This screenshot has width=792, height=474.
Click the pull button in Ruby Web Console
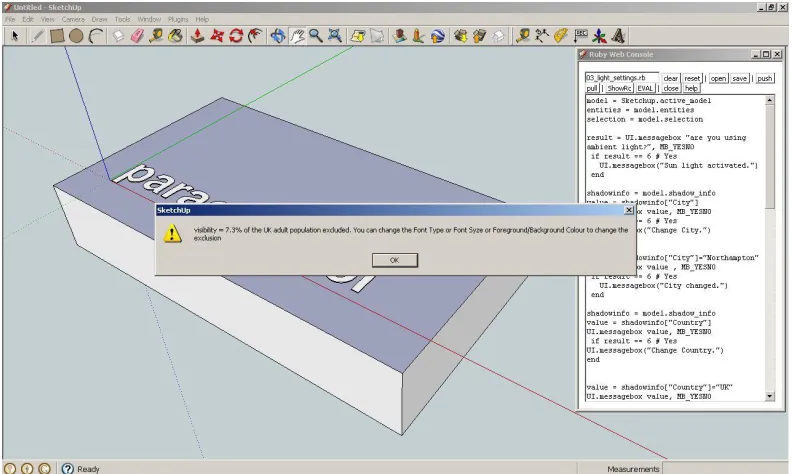coord(592,88)
